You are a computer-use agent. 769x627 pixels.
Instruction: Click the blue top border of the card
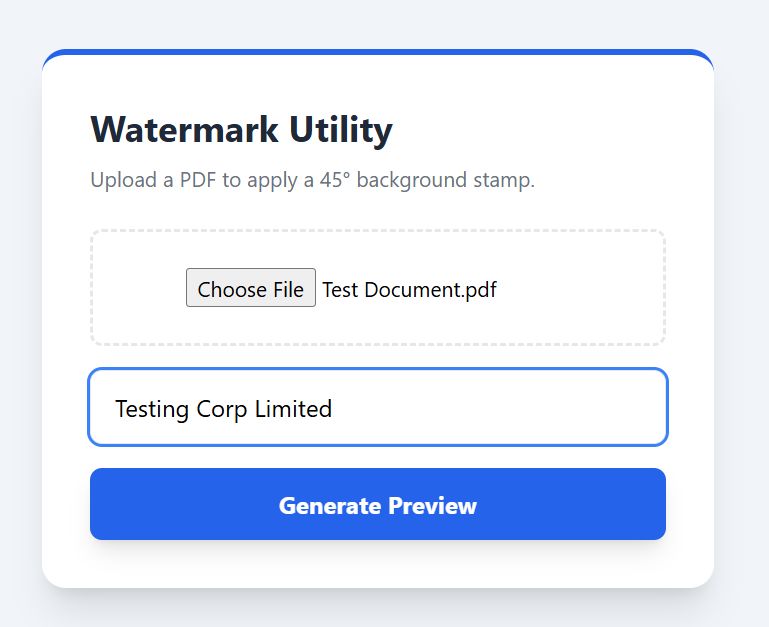pyautogui.click(x=378, y=51)
